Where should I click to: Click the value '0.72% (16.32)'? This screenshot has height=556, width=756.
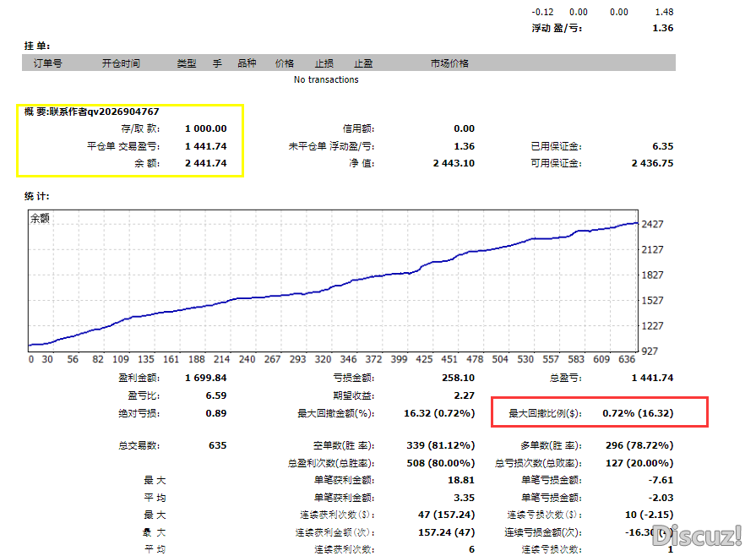pyautogui.click(x=638, y=413)
